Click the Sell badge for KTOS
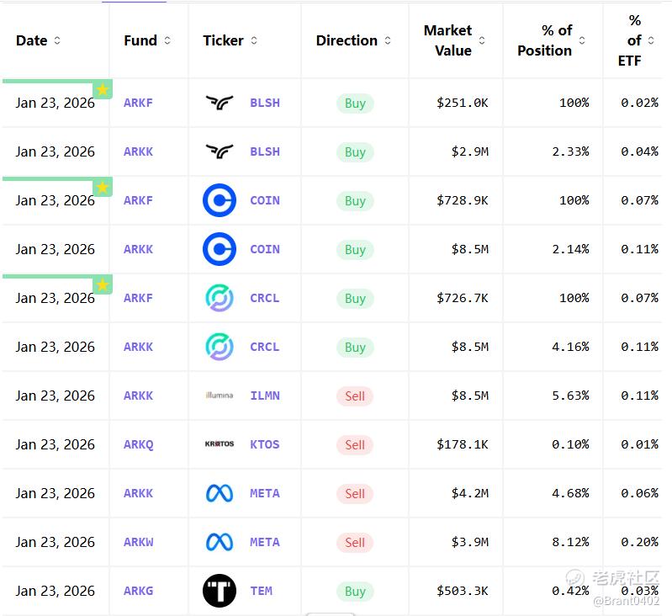Viewport: 672px width, 616px height. pos(355,444)
